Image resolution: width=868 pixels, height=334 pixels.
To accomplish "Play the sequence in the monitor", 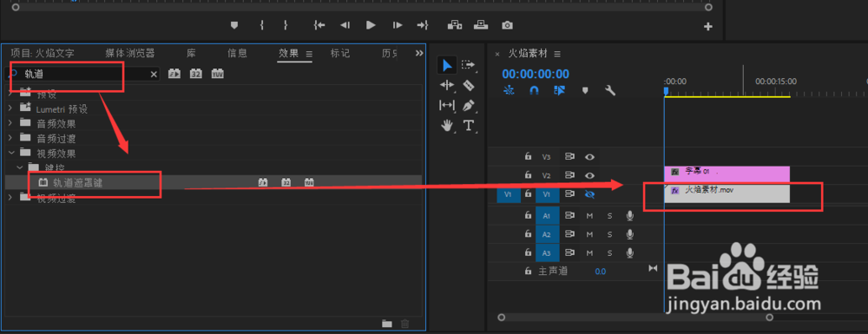I will click(x=371, y=25).
